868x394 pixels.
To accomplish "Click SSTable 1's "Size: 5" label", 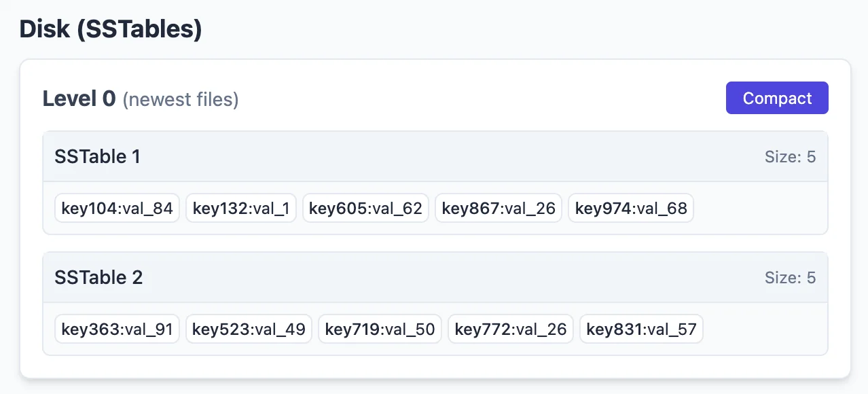I will pos(790,157).
